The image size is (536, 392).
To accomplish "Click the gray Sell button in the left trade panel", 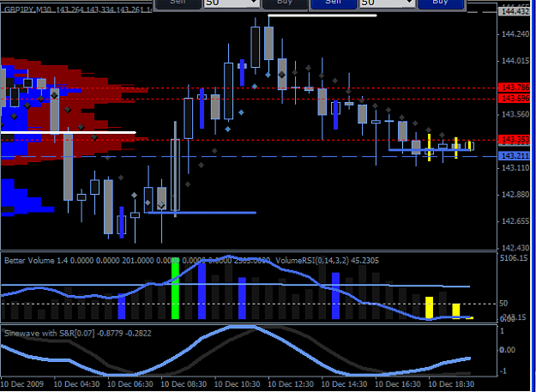I will pyautogui.click(x=178, y=4).
